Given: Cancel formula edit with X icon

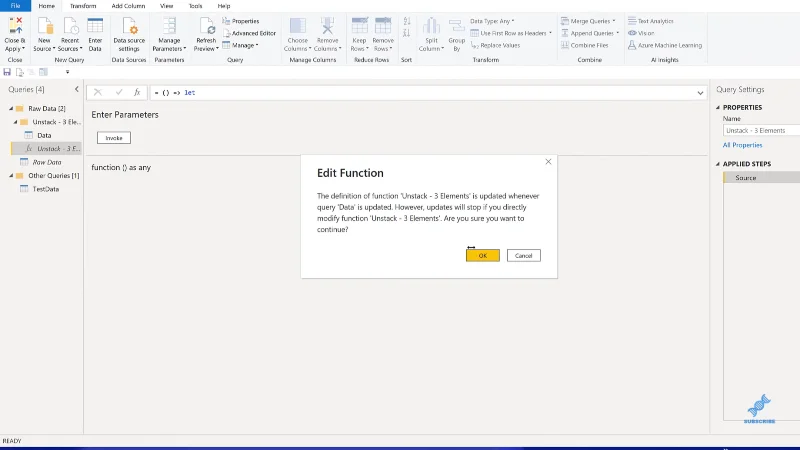Looking at the screenshot, I should click(x=97, y=92).
